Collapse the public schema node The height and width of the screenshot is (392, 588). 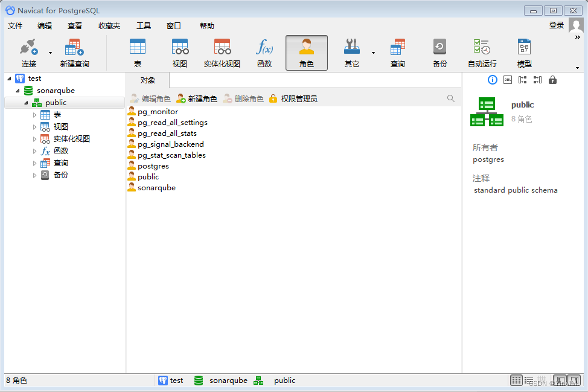click(26, 103)
